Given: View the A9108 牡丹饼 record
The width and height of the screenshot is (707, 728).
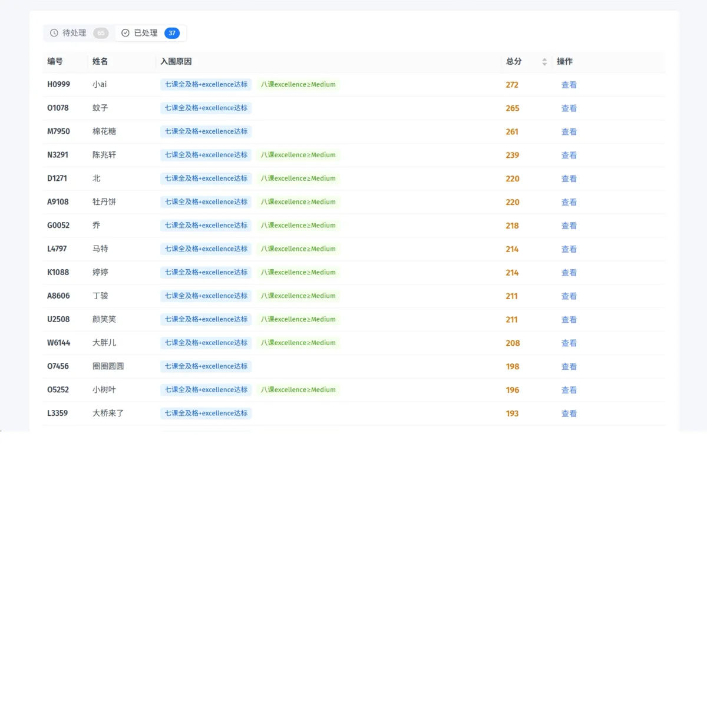Looking at the screenshot, I should (569, 202).
